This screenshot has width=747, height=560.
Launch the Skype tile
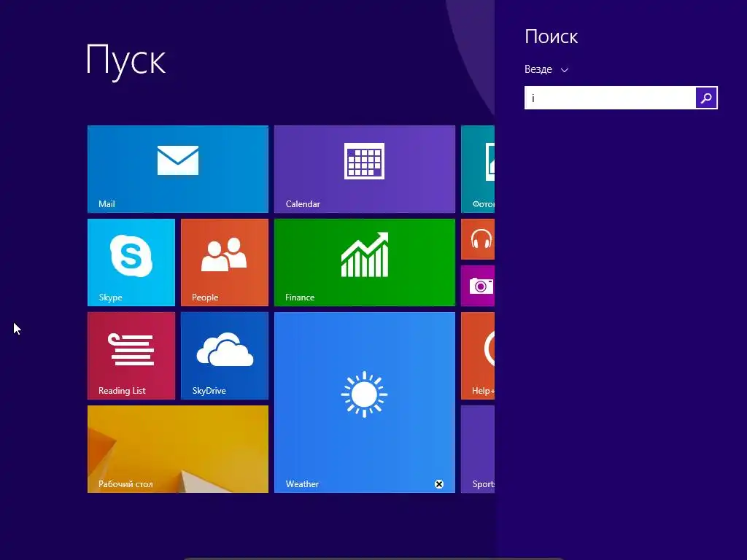[131, 262]
